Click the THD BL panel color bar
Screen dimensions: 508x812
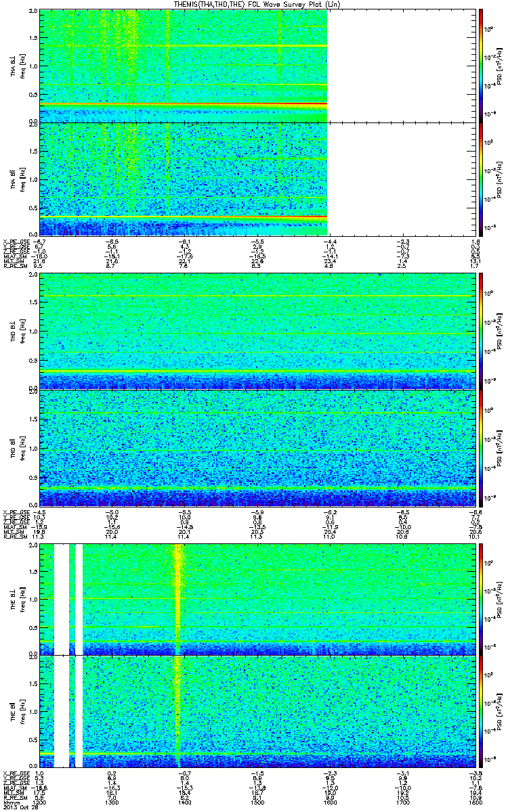(x=482, y=330)
